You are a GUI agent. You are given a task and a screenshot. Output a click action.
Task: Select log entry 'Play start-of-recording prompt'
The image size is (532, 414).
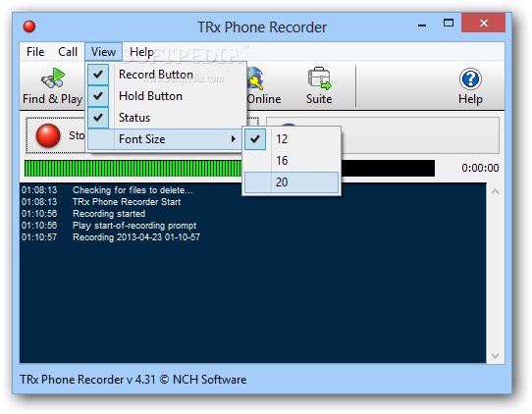tap(134, 226)
